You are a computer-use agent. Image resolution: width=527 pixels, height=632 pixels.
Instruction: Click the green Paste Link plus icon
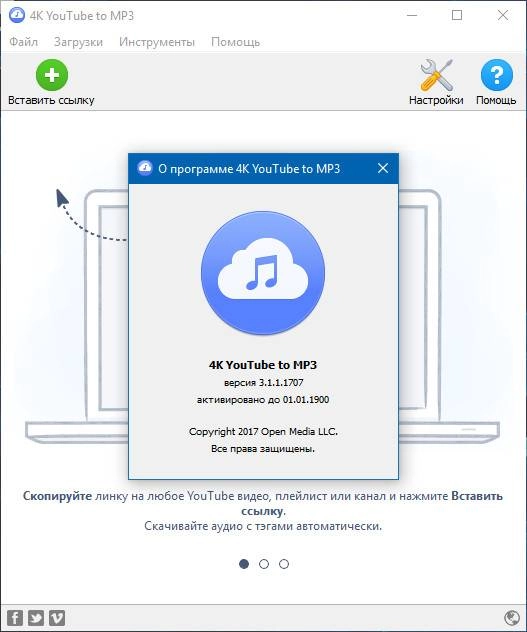point(52,75)
